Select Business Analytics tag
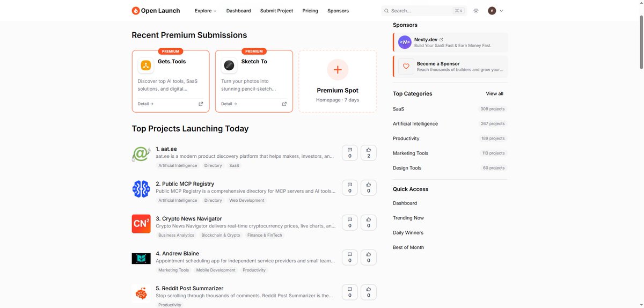 [176, 235]
